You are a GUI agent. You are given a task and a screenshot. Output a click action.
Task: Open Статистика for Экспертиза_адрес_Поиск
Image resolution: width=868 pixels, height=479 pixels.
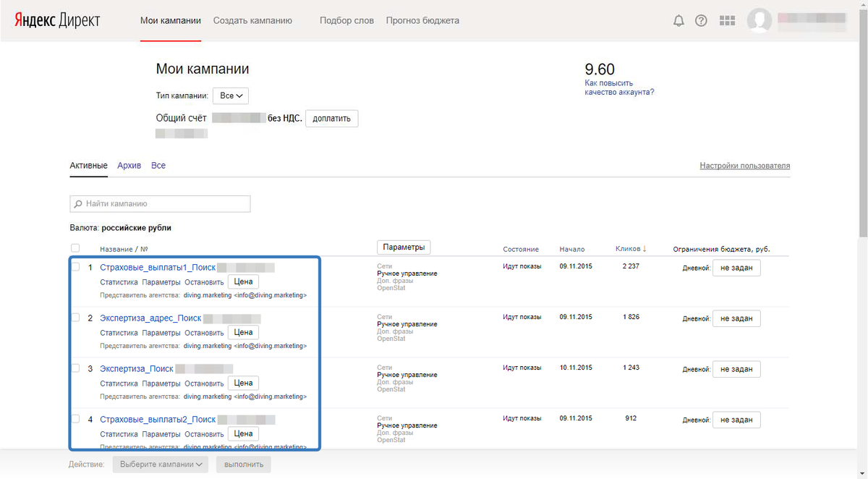(119, 333)
